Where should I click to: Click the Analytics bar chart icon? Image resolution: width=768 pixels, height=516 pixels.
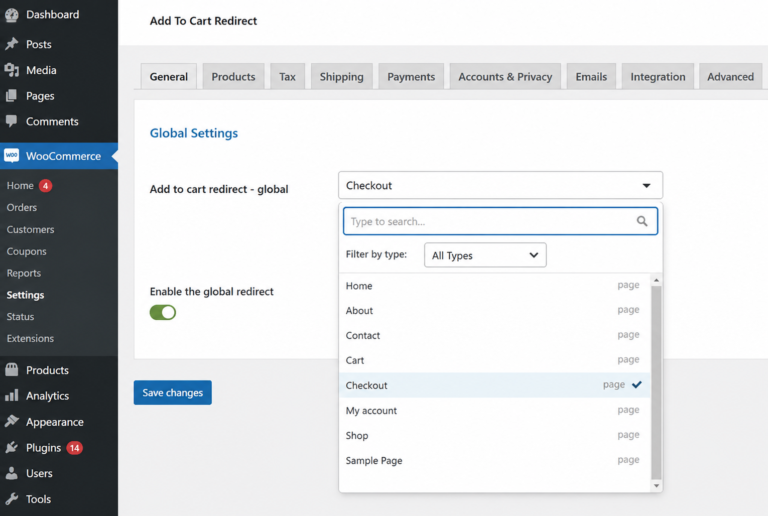11,396
